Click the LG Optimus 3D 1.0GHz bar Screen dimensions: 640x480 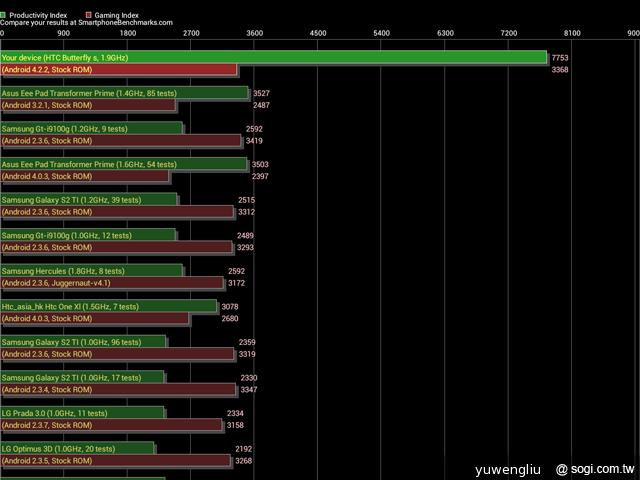tap(77, 448)
